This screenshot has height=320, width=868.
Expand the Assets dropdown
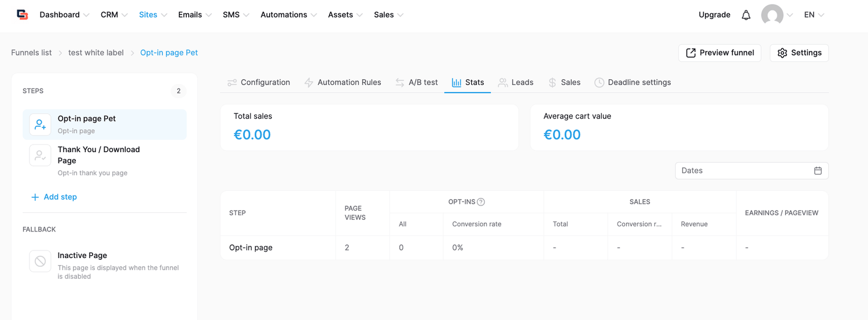(x=345, y=14)
